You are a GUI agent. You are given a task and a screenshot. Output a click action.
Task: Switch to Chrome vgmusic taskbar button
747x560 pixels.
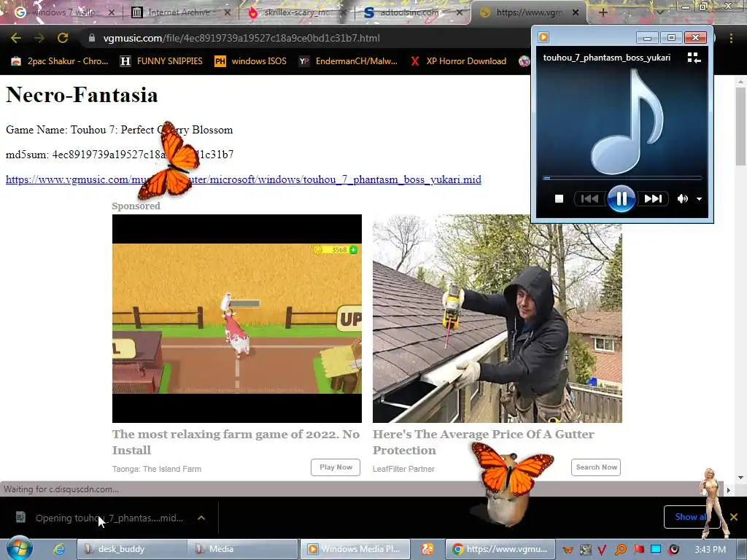click(500, 549)
